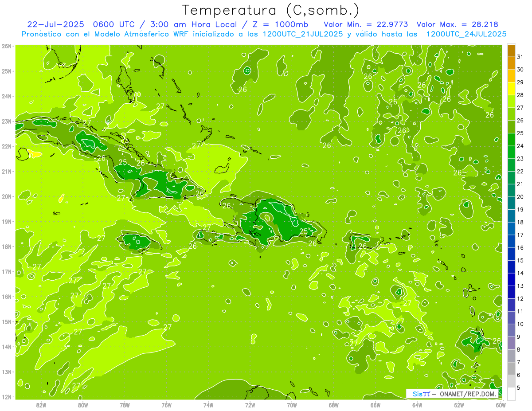
Task: Click the '1200UTC_24JUL2025' valid-until timestamp
Action: (466, 34)
